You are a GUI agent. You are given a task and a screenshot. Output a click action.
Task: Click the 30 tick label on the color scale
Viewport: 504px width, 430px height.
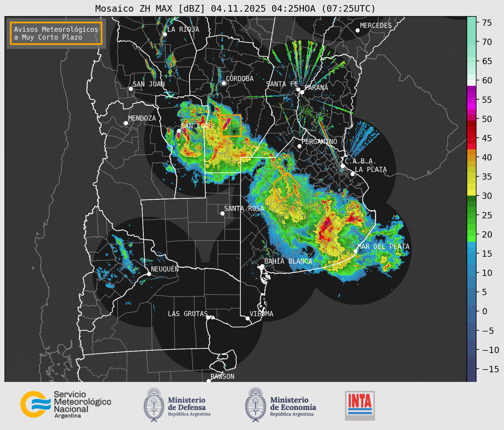[487, 196]
